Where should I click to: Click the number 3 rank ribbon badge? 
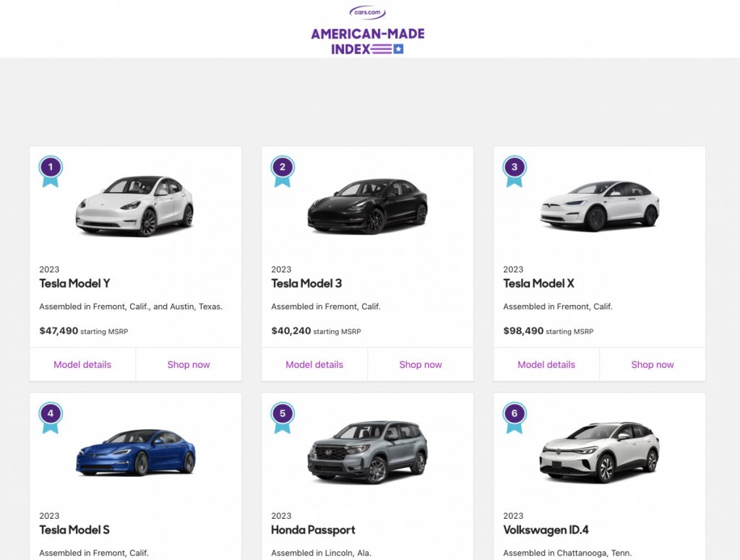click(x=514, y=169)
